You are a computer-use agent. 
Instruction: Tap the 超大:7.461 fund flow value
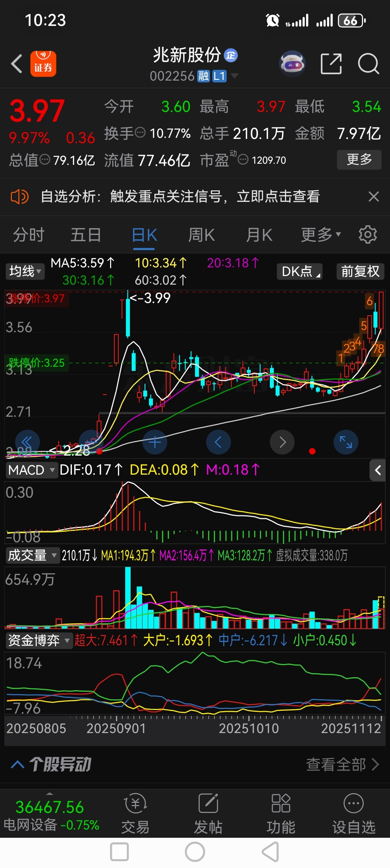coord(106,641)
